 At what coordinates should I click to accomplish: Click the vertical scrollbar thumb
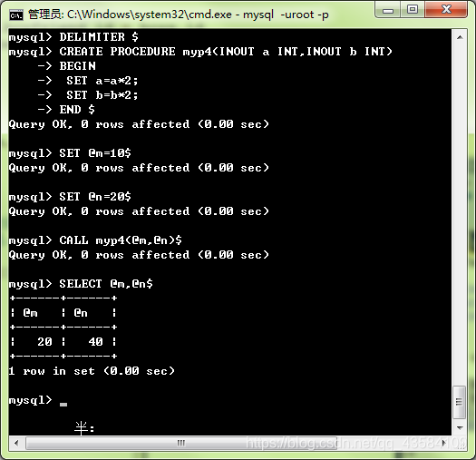[x=460, y=402]
